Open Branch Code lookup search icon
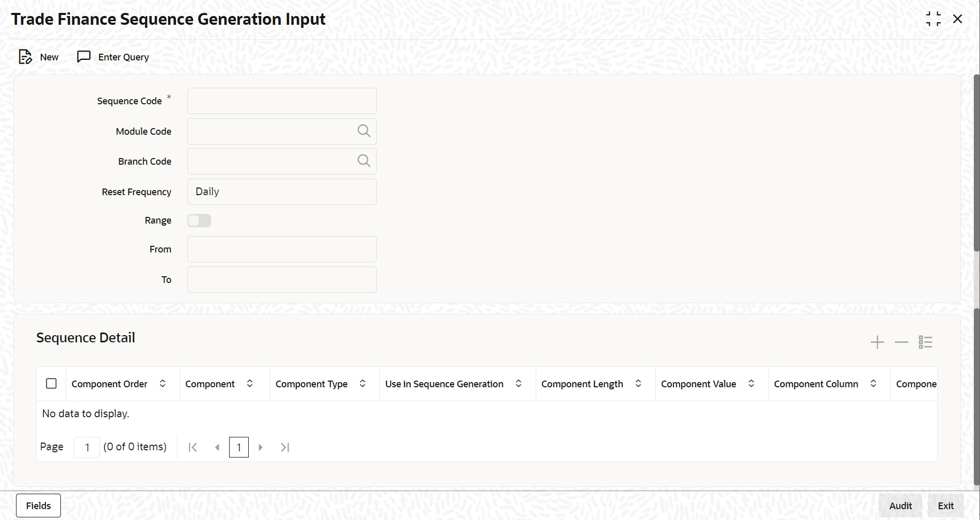 click(x=364, y=161)
